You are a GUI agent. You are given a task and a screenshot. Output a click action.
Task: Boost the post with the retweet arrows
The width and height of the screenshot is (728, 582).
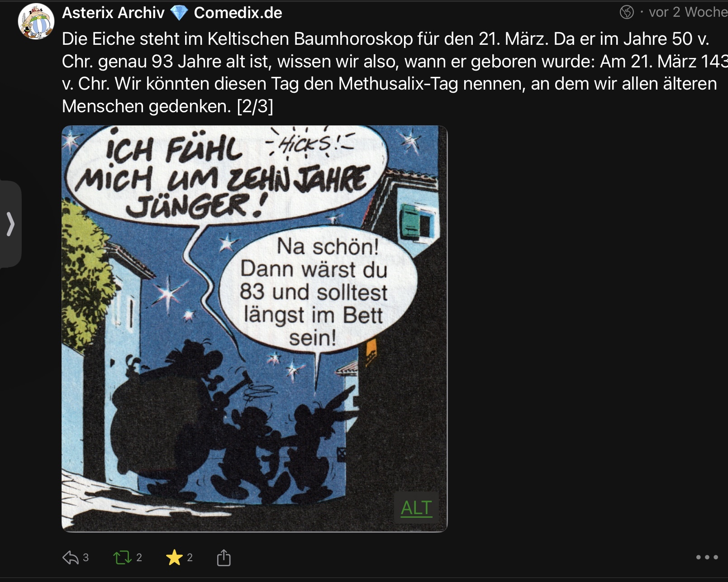(x=122, y=558)
